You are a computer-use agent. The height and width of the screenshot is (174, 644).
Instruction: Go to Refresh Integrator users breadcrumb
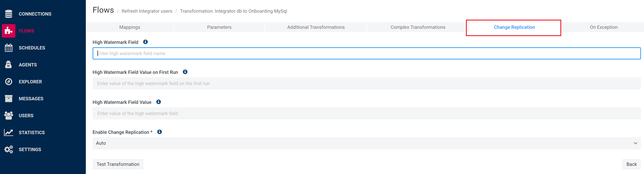(x=147, y=11)
